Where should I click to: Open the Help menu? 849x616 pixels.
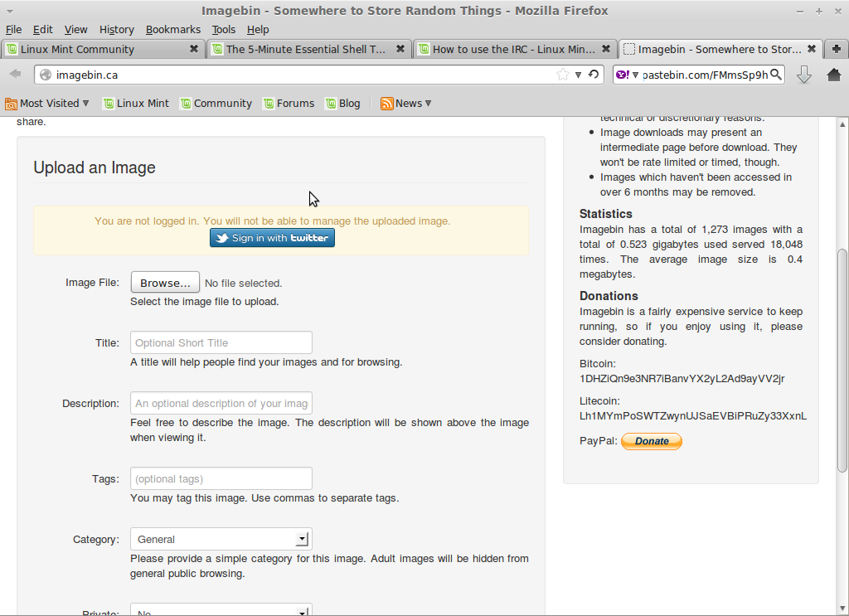click(258, 30)
